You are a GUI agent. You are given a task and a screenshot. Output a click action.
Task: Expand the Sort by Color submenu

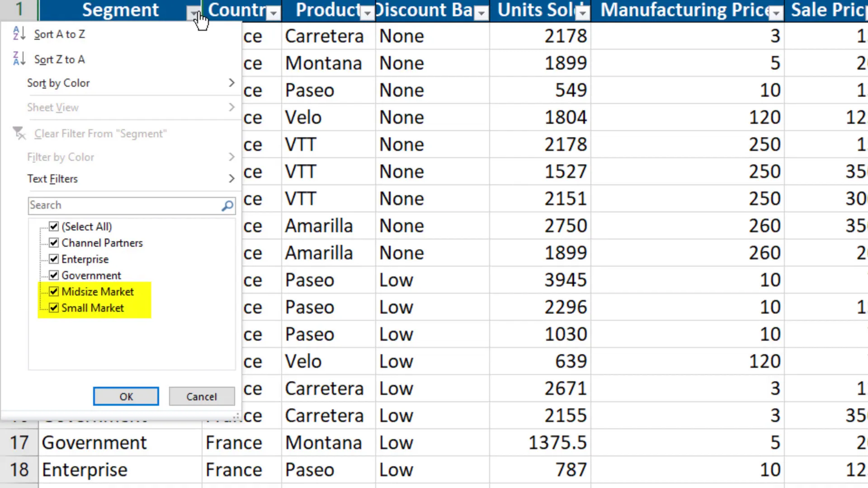click(x=129, y=83)
